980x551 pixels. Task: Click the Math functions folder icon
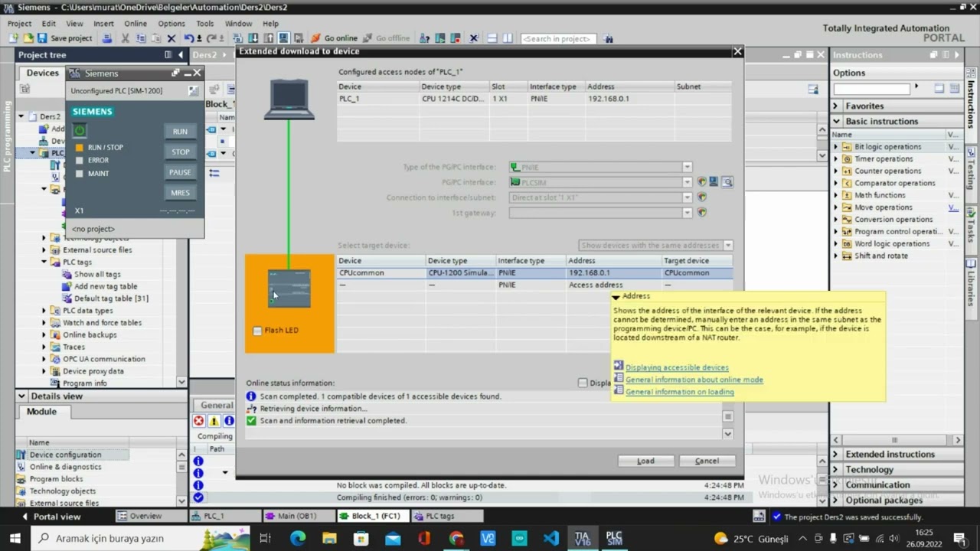[x=848, y=195]
